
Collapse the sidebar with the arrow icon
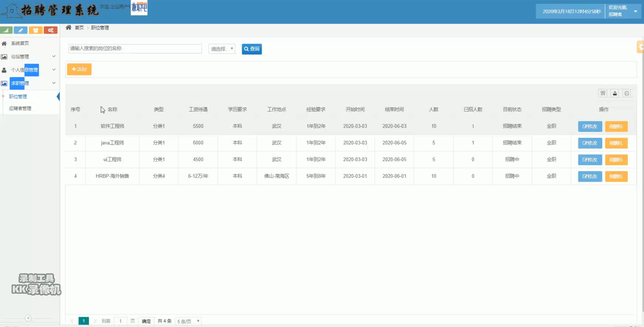click(x=28, y=318)
